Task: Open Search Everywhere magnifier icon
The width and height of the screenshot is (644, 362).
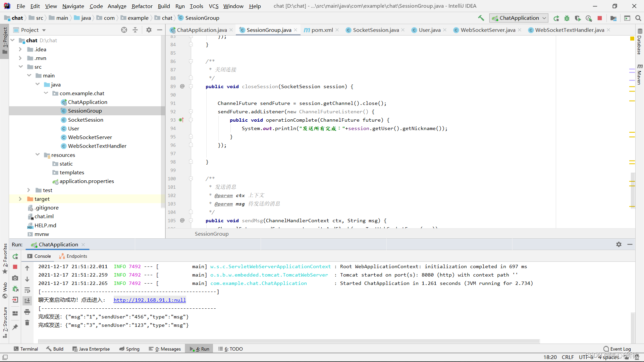Action: 638,18
